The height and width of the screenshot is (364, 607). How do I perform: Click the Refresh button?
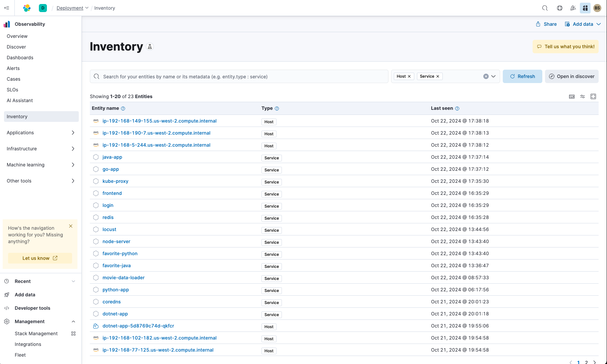pos(522,76)
